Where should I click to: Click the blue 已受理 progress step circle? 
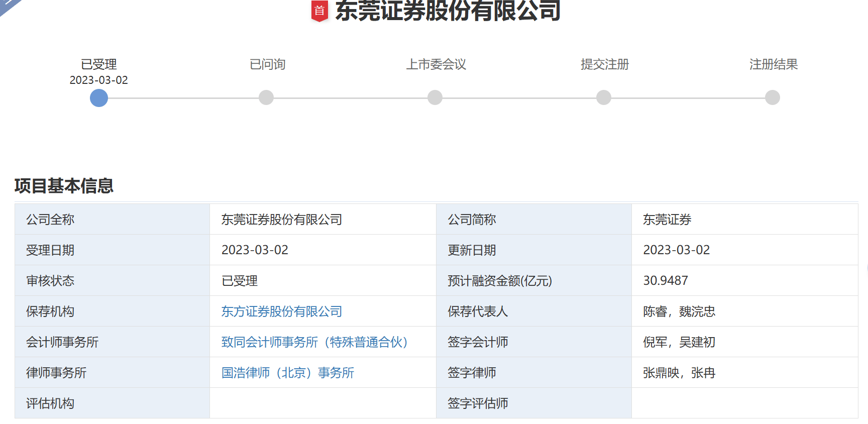pyautogui.click(x=99, y=98)
